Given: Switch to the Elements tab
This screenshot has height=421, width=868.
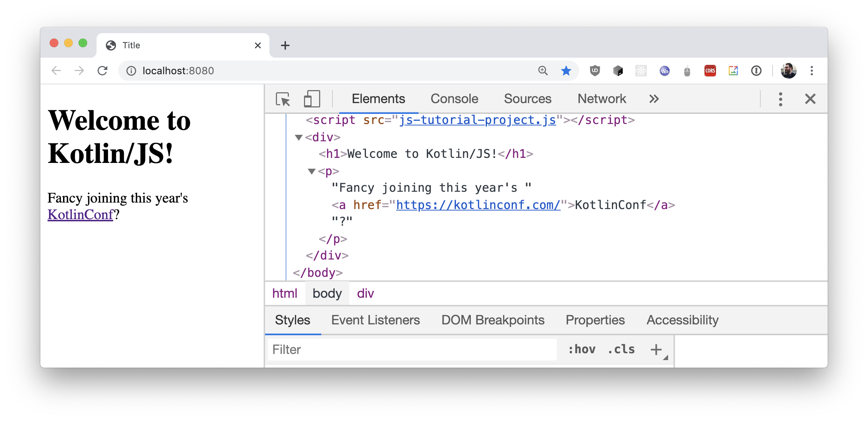Looking at the screenshot, I should (378, 99).
